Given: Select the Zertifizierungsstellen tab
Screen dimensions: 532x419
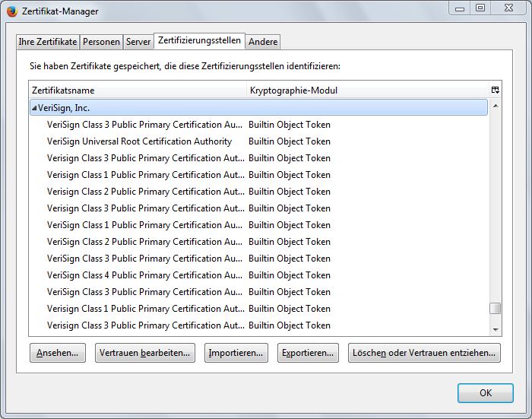Looking at the screenshot, I should [199, 41].
